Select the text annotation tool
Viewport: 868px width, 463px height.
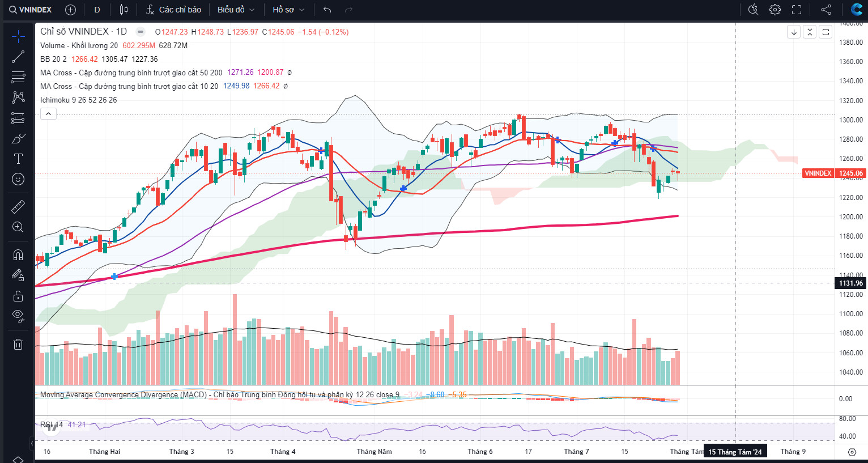(x=18, y=159)
